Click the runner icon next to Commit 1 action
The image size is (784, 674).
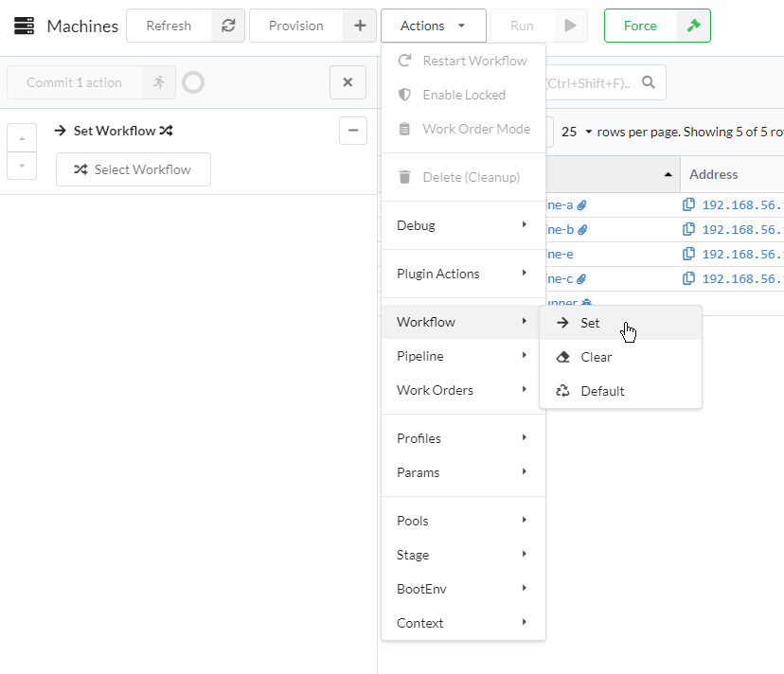point(159,82)
